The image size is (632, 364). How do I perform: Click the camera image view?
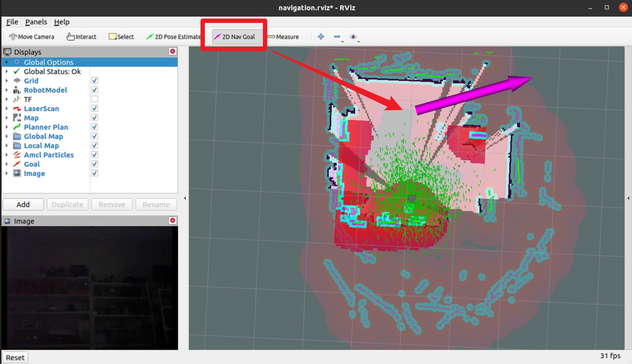click(x=90, y=288)
